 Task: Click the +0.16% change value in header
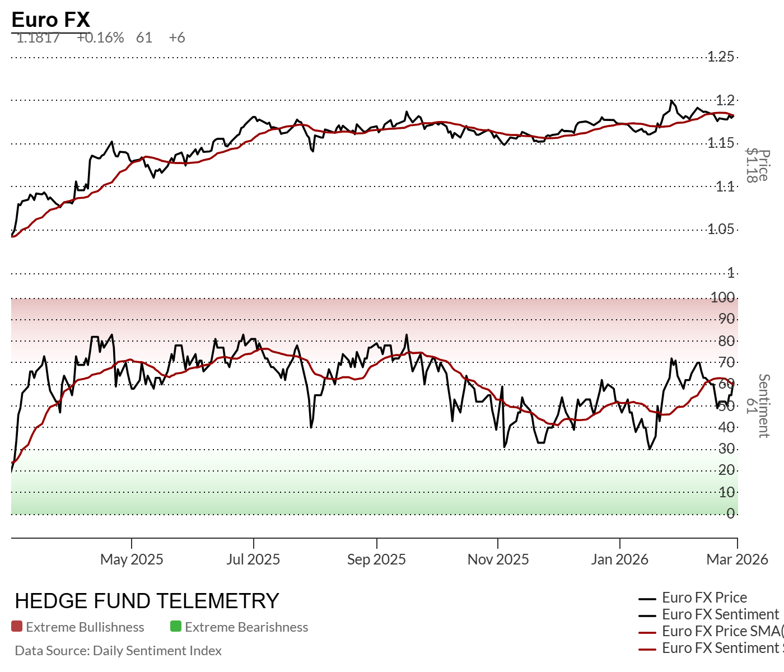coord(100,38)
